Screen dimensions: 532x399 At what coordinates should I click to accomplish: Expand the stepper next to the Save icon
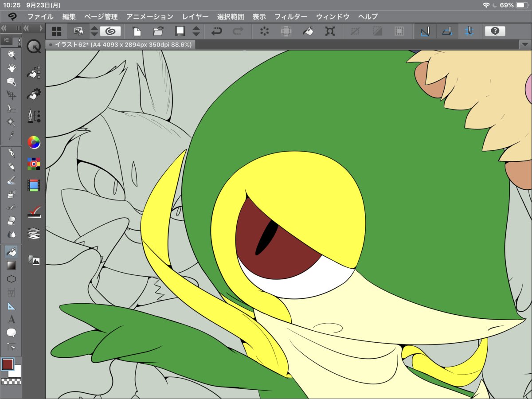196,31
